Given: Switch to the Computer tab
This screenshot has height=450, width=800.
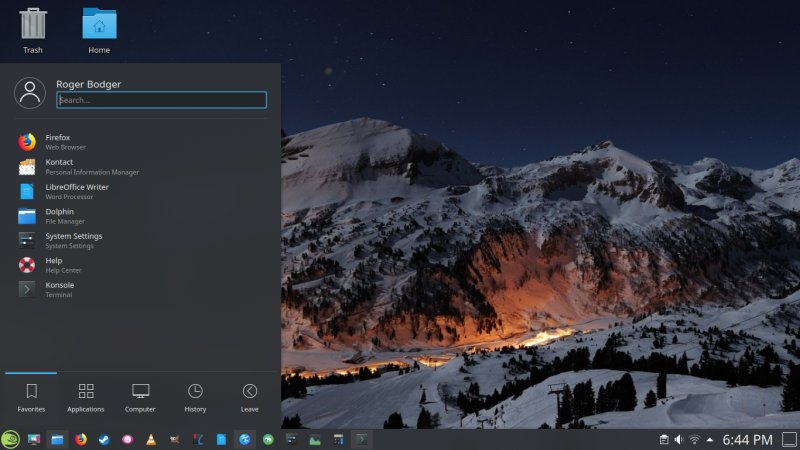Looking at the screenshot, I should [140, 397].
